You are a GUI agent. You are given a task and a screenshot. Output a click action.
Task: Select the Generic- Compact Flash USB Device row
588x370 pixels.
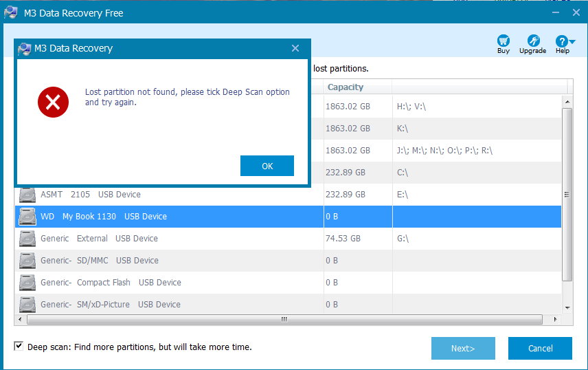pos(288,283)
